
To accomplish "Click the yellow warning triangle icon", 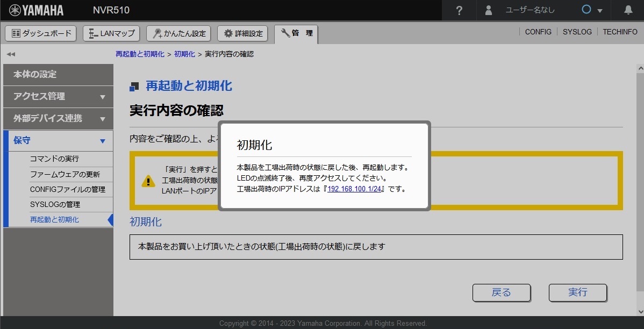I will 148,181.
